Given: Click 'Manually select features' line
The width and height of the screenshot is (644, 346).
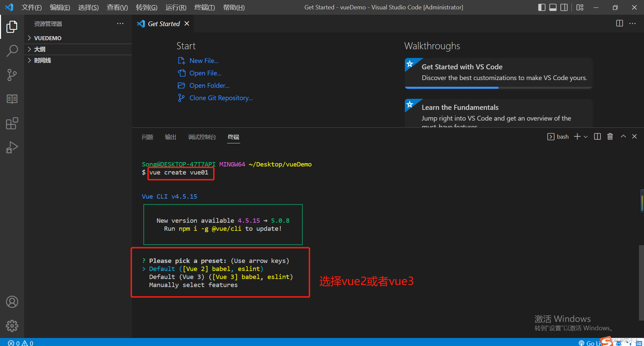Looking at the screenshot, I should (x=193, y=285).
